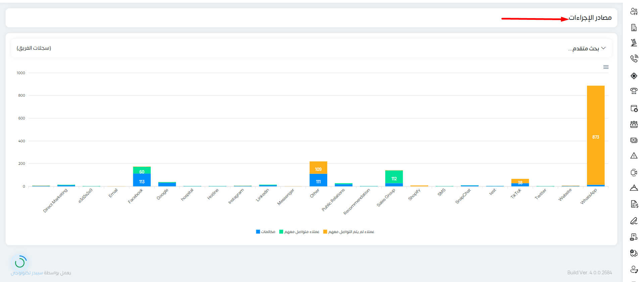Image resolution: width=644 pixels, height=282 pixels.
Task: Click the Other blue bar segment 111
Action: 318,180
